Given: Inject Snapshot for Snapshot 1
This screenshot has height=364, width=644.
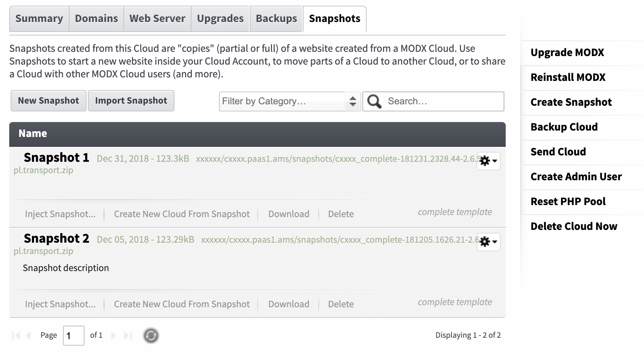Looking at the screenshot, I should click(60, 214).
